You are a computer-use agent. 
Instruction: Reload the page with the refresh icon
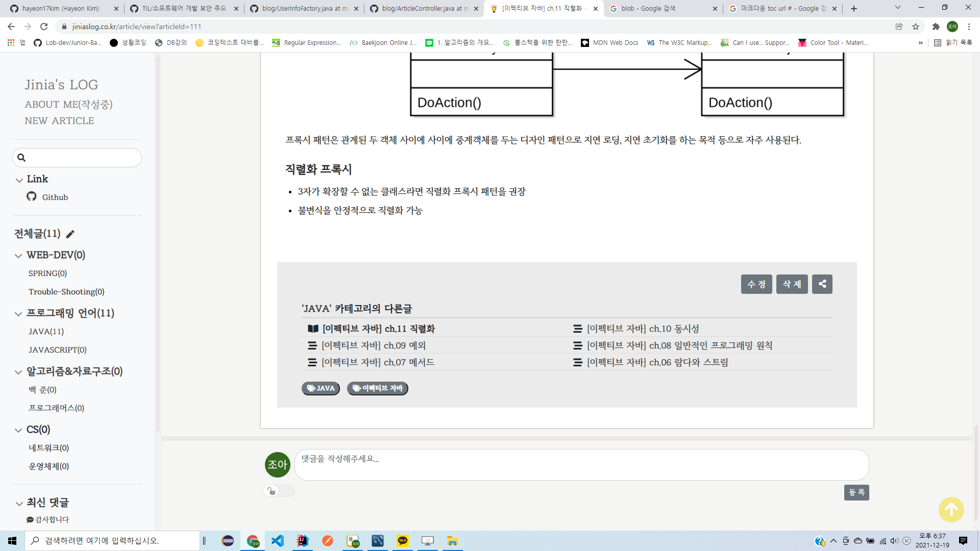click(44, 27)
